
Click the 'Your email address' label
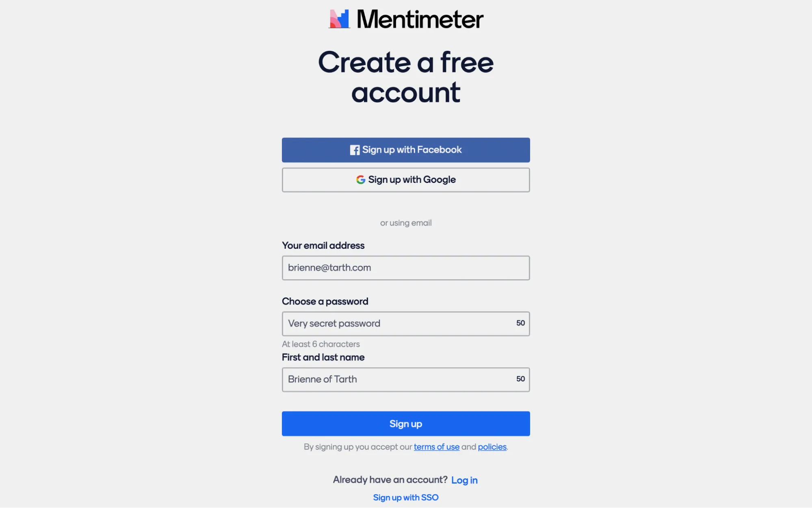[323, 245]
